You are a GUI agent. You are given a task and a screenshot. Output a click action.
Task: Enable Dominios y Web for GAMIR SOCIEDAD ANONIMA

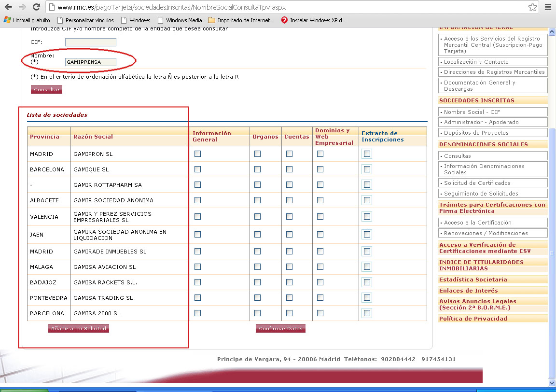[320, 200]
